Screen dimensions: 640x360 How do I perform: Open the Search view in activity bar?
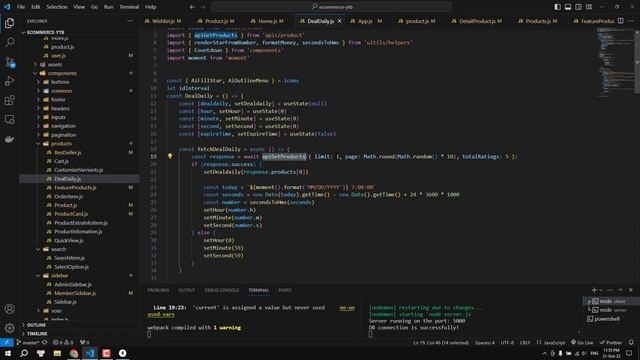pyautogui.click(x=9, y=42)
